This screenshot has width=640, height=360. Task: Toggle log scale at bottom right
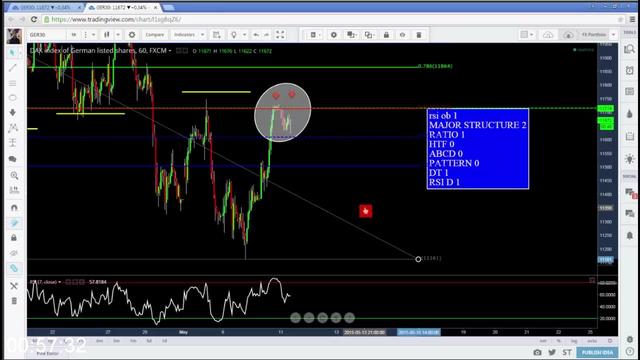[574, 341]
